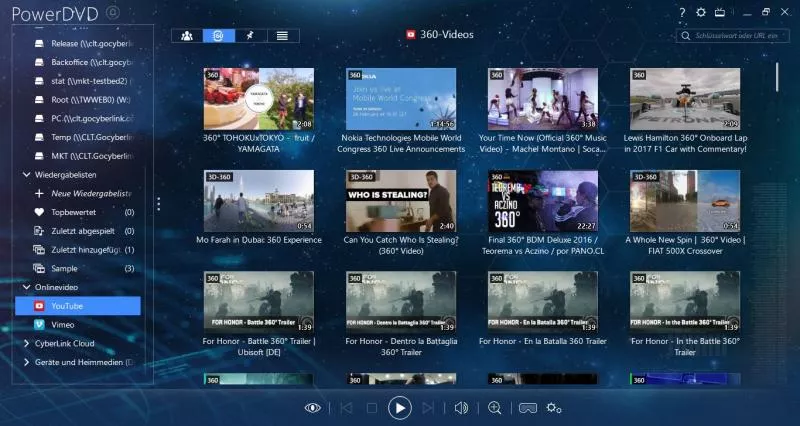Stop playback with the square button
The width and height of the screenshot is (800, 426).
click(372, 408)
